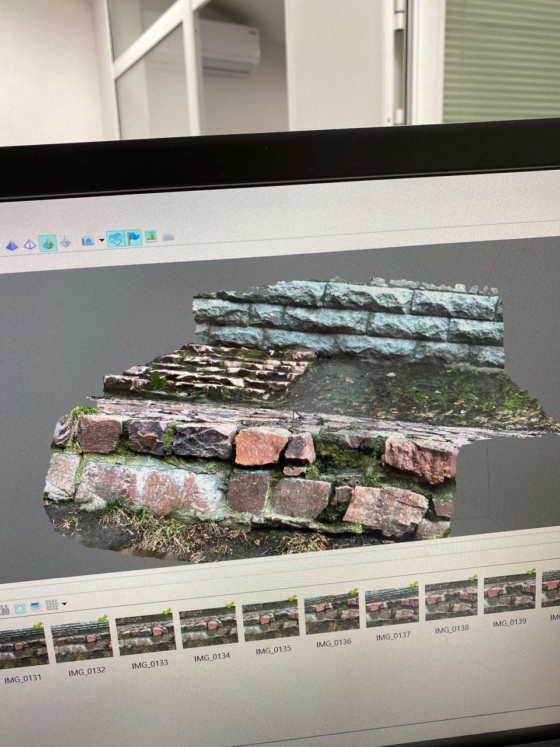Click the colorful grid view-mode icon
This screenshot has height=747, width=560.
52,605
